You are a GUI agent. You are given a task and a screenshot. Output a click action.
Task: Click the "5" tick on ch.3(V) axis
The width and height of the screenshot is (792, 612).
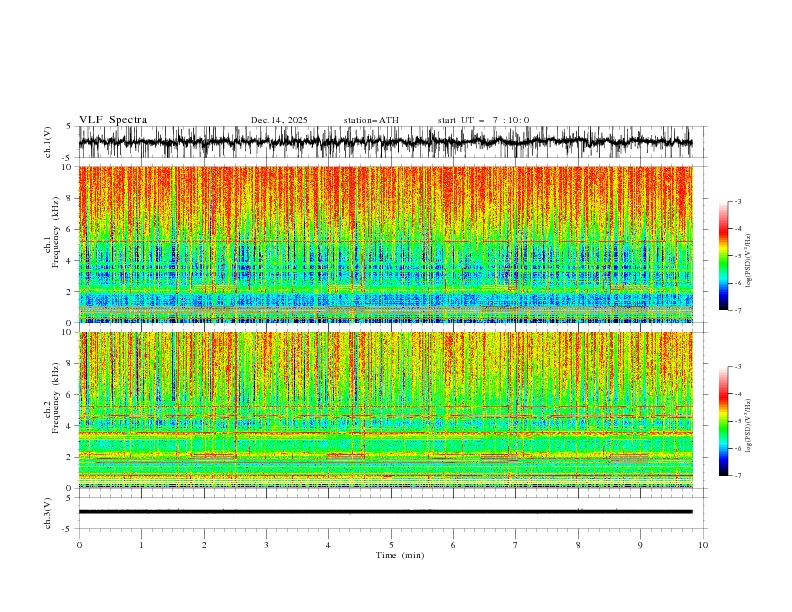pos(70,498)
